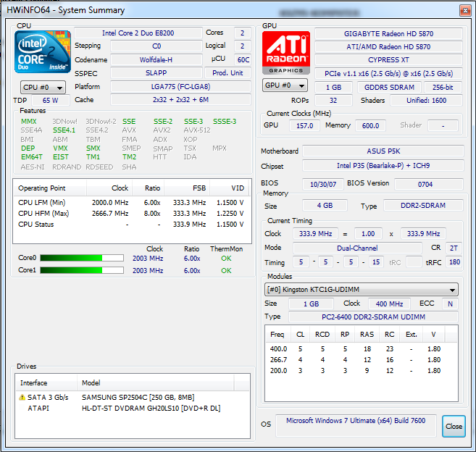Expand the Kingston KTC1G-UDIMM module dropdown
The width and height of the screenshot is (476, 452).
point(362,290)
